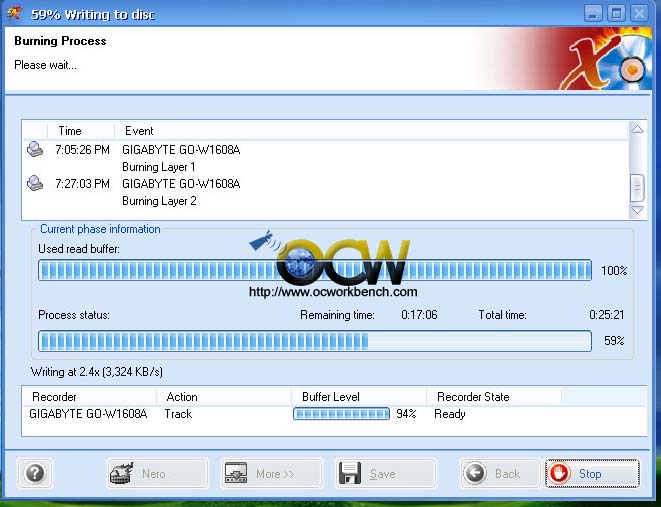This screenshot has width=661, height=507.
Task: Select the 'GIGABYTE GO-W1608A' recorder row
Action: 334,414
